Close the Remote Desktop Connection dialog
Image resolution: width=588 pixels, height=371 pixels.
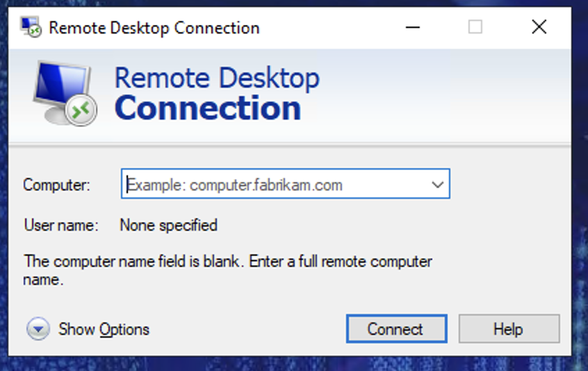539,28
